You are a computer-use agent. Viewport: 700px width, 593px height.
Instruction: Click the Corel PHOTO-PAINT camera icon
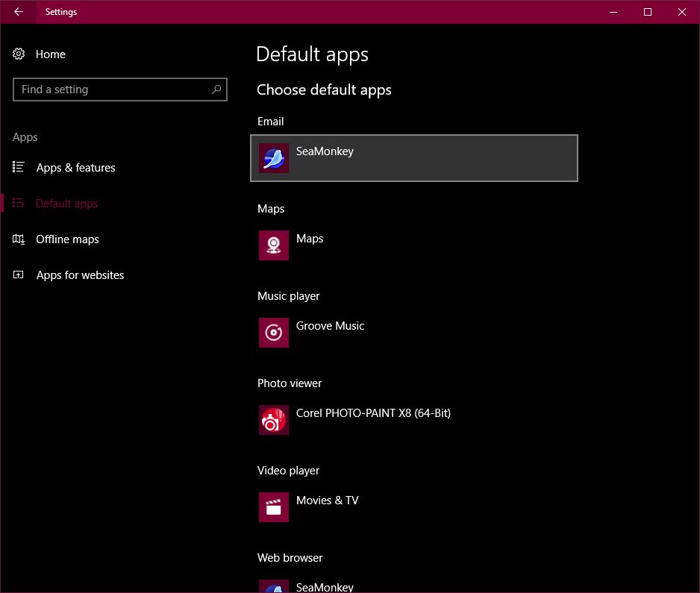click(x=274, y=420)
